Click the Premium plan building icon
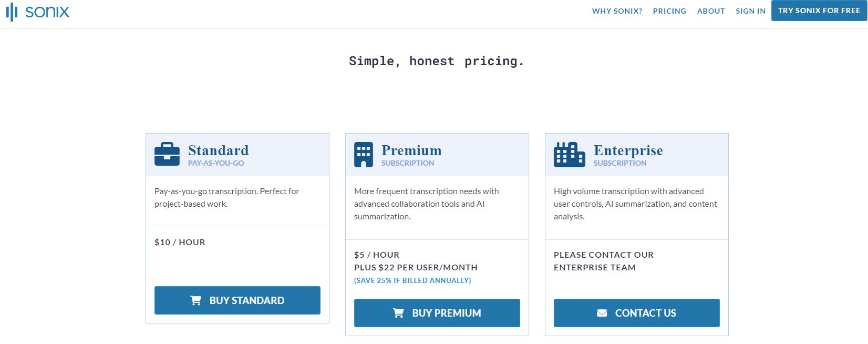 click(x=364, y=155)
